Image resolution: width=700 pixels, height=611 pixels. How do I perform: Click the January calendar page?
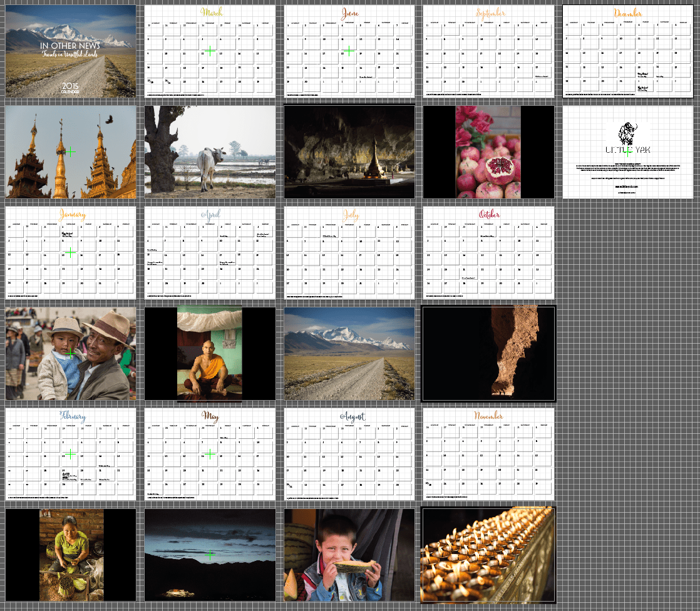coord(71,252)
